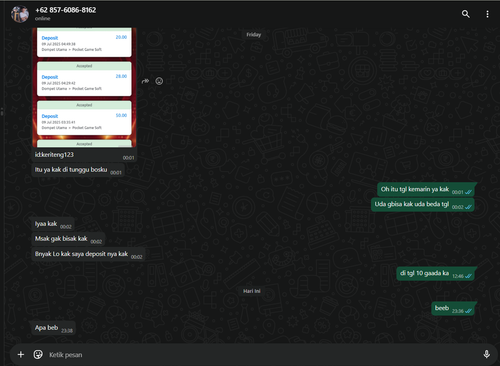
Task: Open the deposit history image attachment
Action: [x=84, y=87]
